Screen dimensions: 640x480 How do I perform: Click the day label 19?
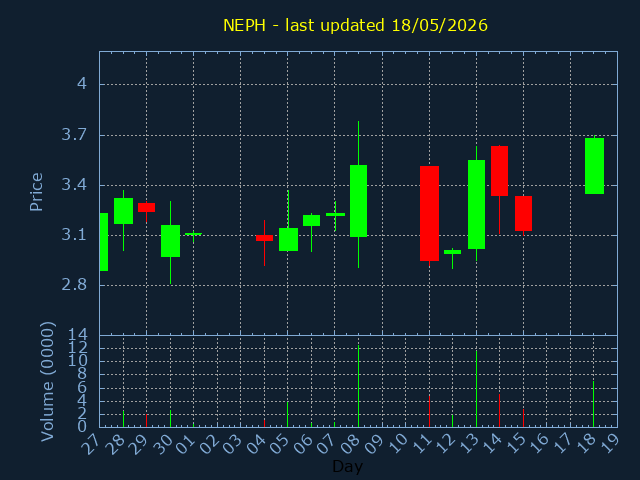[x=609, y=443]
